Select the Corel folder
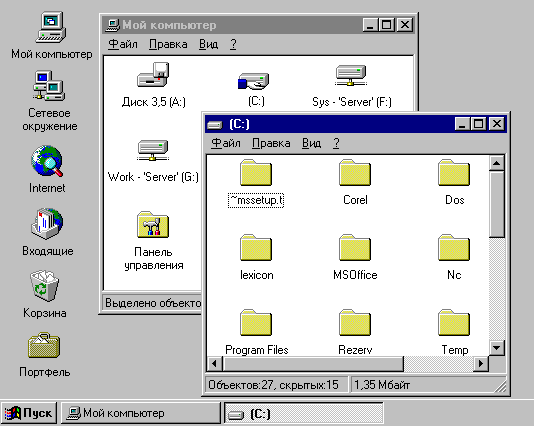The height and width of the screenshot is (427, 535). point(355,173)
